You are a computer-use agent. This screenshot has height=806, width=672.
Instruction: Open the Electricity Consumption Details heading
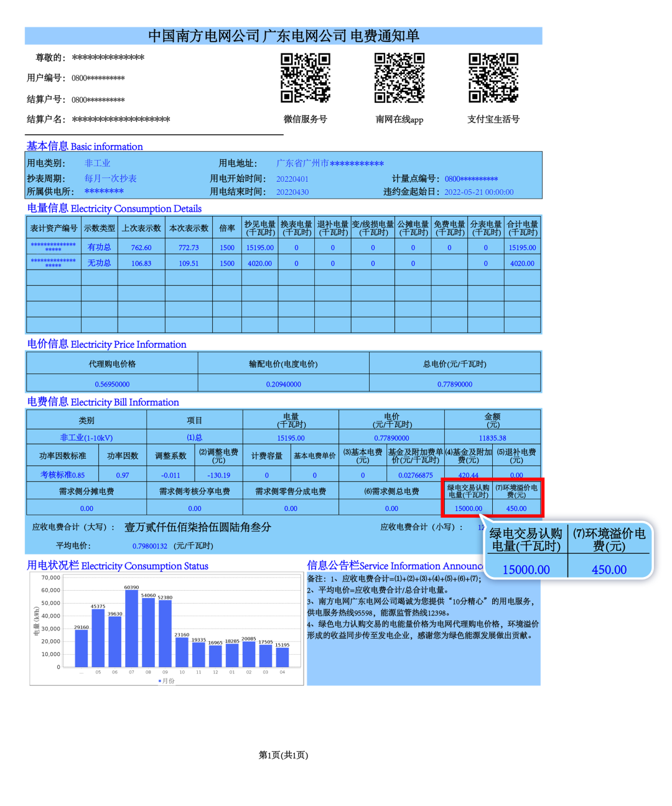pos(114,209)
